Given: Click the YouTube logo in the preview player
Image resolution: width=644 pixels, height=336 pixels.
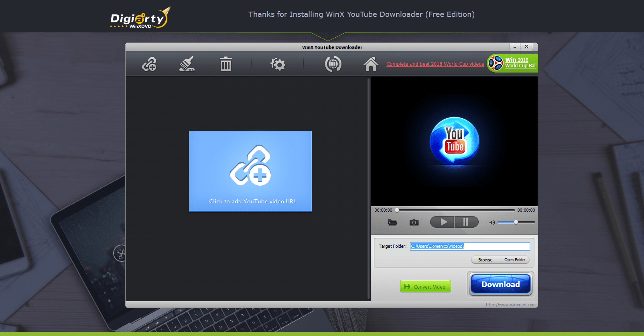Looking at the screenshot, I should pyautogui.click(x=454, y=141).
